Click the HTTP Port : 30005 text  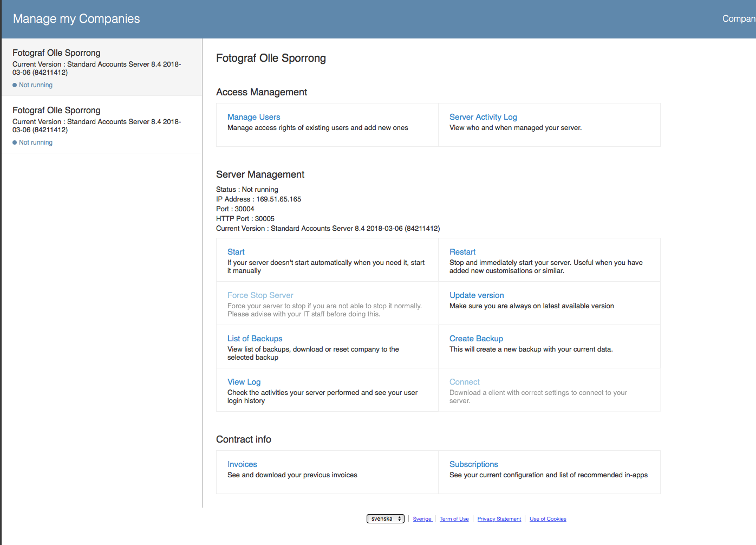pos(245,219)
